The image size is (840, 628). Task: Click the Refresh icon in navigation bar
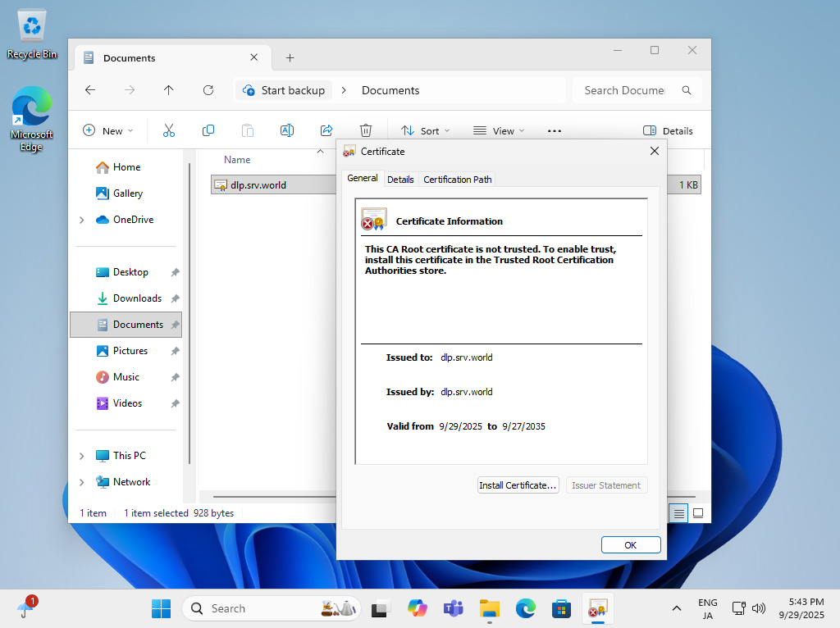(x=208, y=90)
